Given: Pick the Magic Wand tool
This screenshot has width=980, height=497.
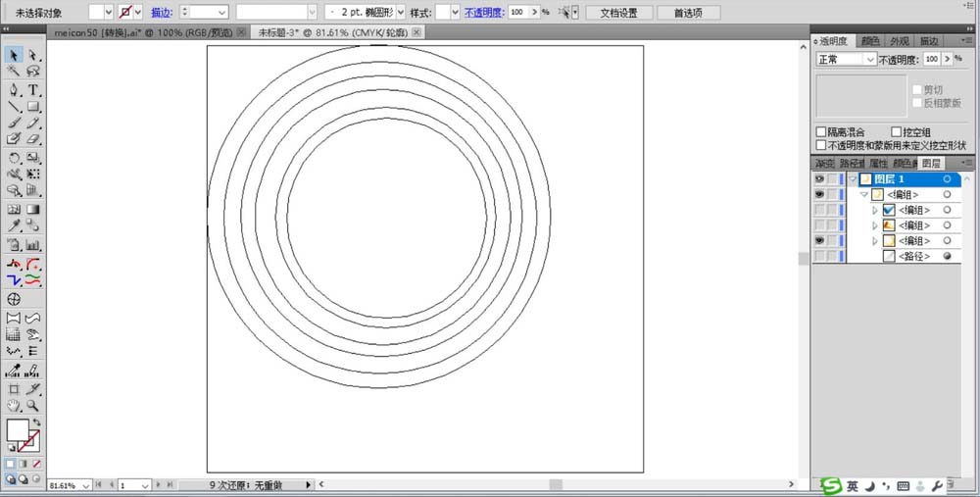Looking at the screenshot, I should click(x=13, y=72).
